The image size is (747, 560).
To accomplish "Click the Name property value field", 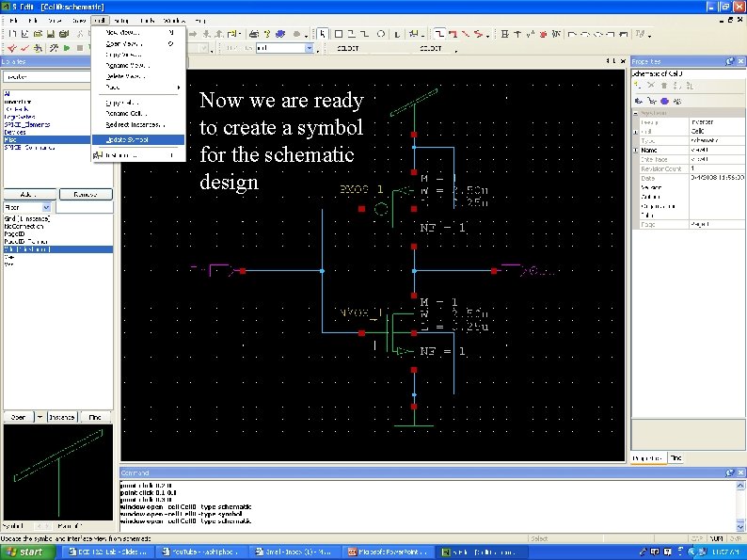I will click(x=704, y=150).
